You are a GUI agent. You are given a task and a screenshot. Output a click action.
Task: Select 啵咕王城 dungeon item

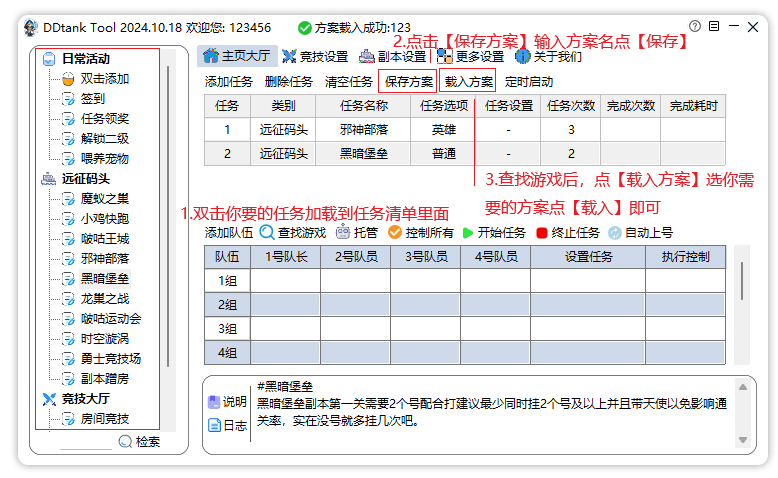coord(105,239)
